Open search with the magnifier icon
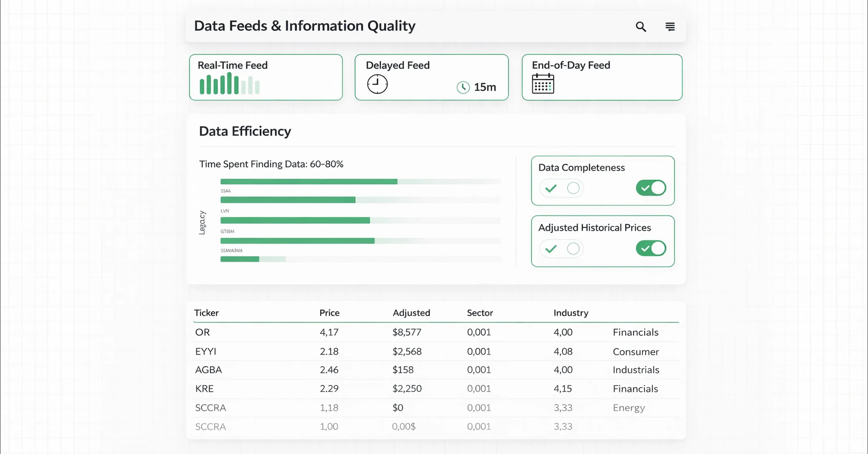Image resolution: width=868 pixels, height=454 pixels. click(641, 27)
